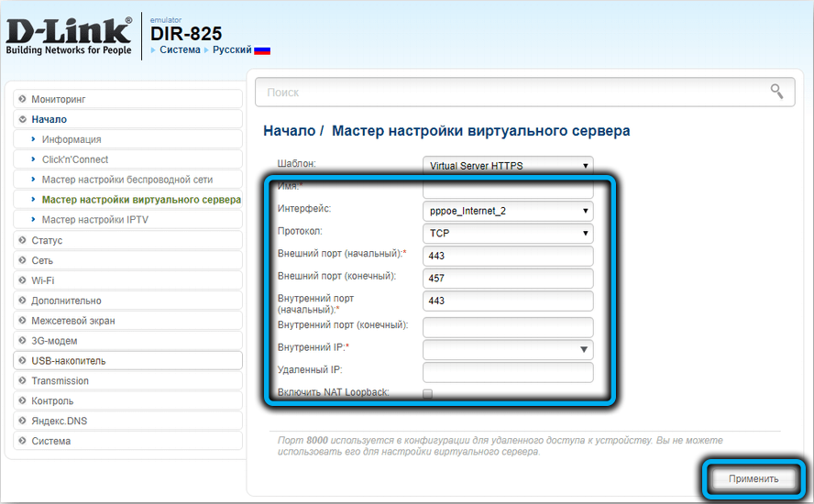Viewport: 814px width, 504px height.
Task: Click the Russian flag language icon
Action: (x=262, y=50)
